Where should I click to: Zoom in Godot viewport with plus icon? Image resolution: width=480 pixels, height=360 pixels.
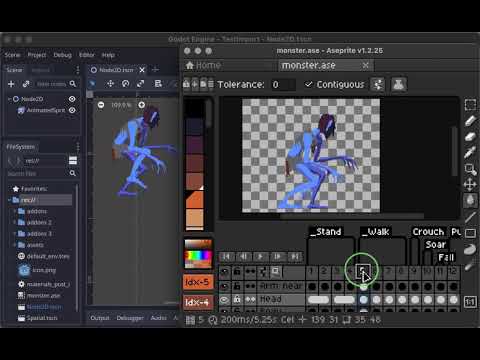click(142, 105)
